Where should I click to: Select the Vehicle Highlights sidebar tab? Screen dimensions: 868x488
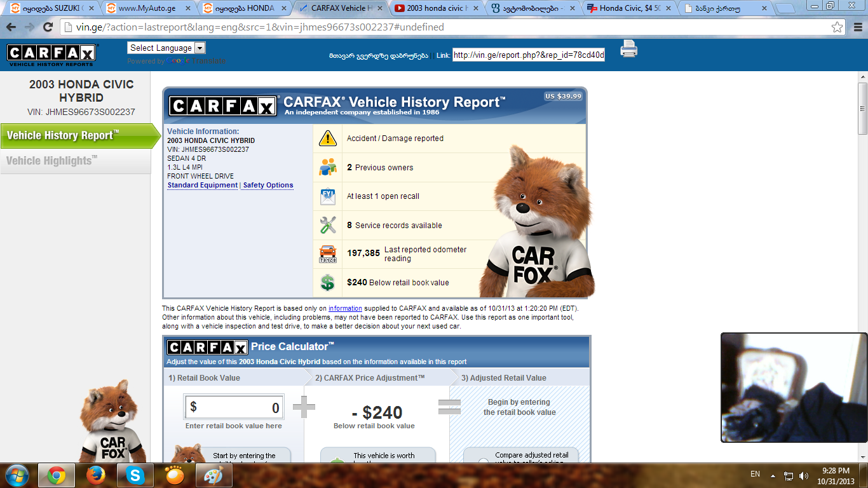[75, 161]
